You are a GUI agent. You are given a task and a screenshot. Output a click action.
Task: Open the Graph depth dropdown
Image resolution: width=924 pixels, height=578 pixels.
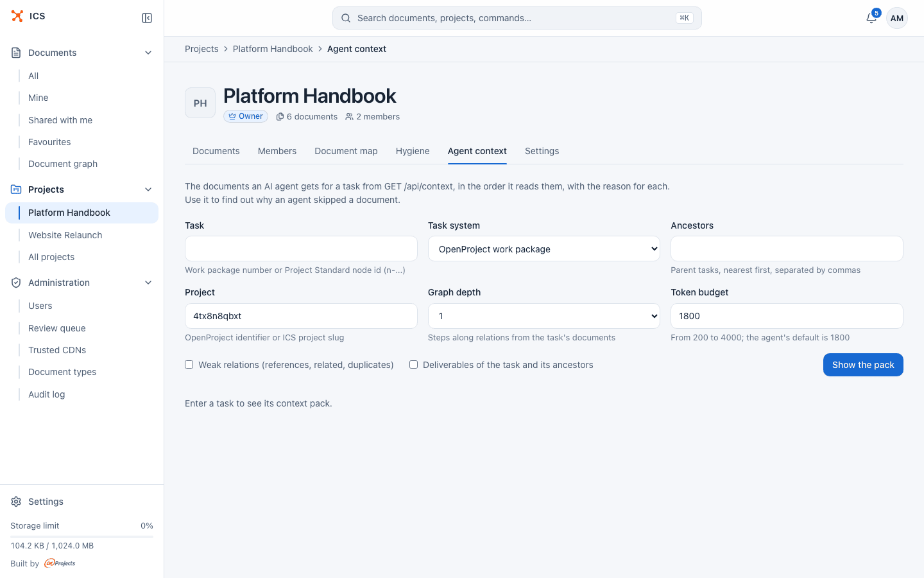544,316
